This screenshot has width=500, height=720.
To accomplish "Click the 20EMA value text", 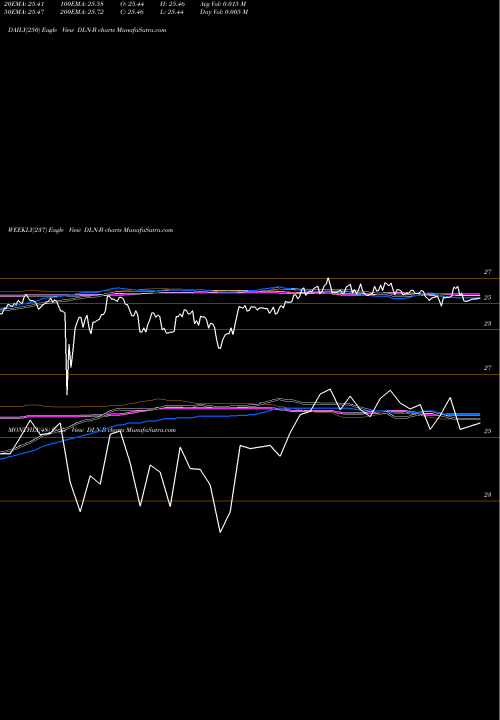I will click(26, 4).
